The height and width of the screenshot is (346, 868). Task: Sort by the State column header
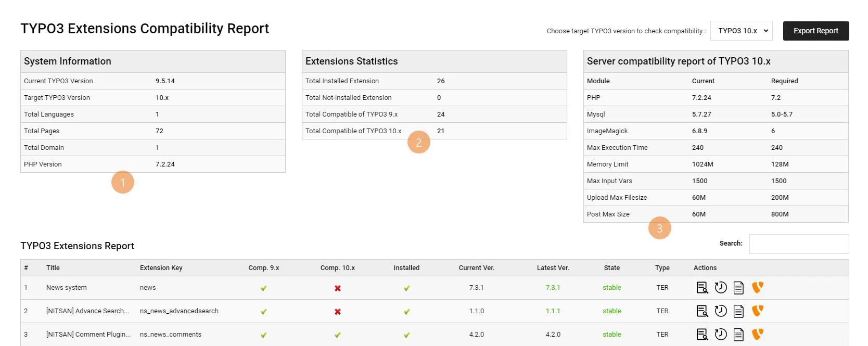click(612, 268)
